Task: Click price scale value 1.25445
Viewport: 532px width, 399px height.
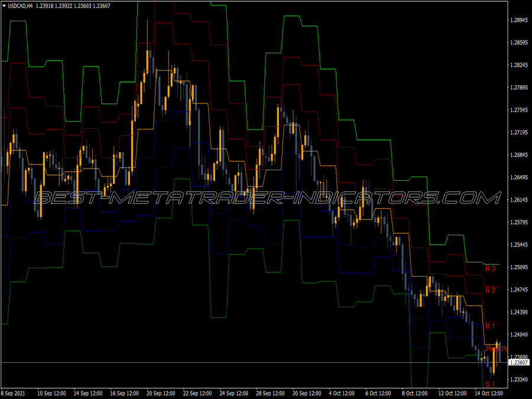Action: [x=519, y=245]
